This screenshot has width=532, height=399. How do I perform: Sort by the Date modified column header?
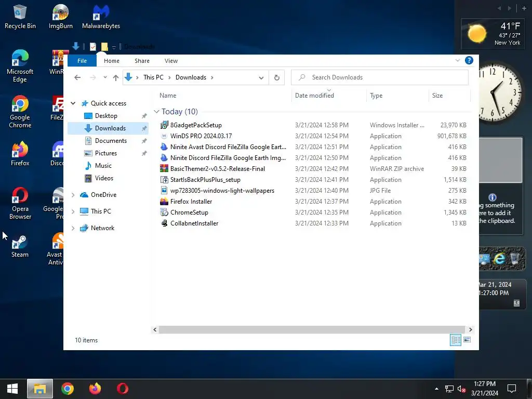click(329, 96)
